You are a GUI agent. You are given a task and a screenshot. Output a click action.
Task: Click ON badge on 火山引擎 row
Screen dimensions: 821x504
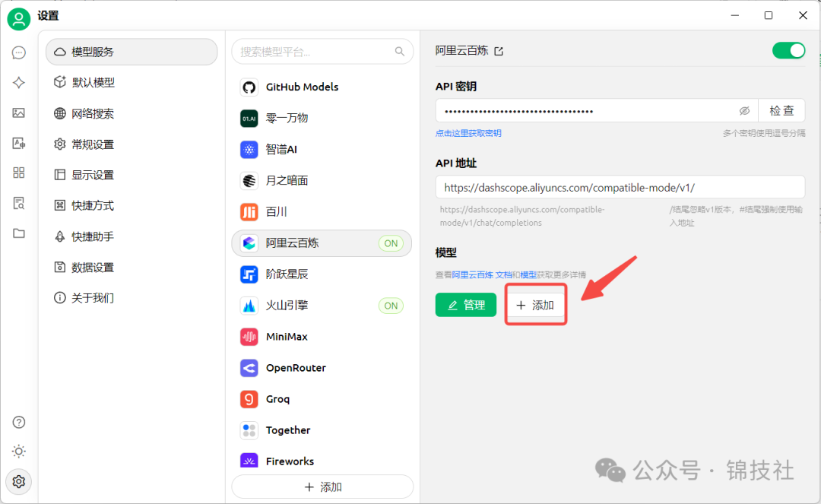391,306
